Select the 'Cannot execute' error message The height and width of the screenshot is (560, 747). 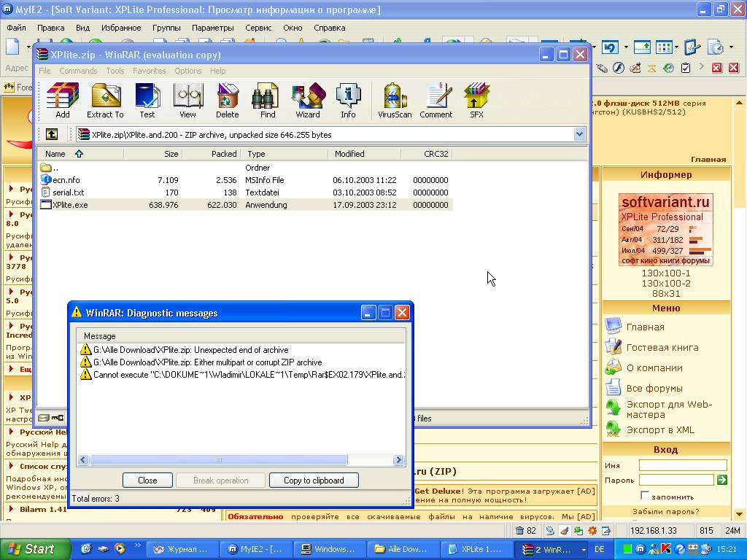242,374
